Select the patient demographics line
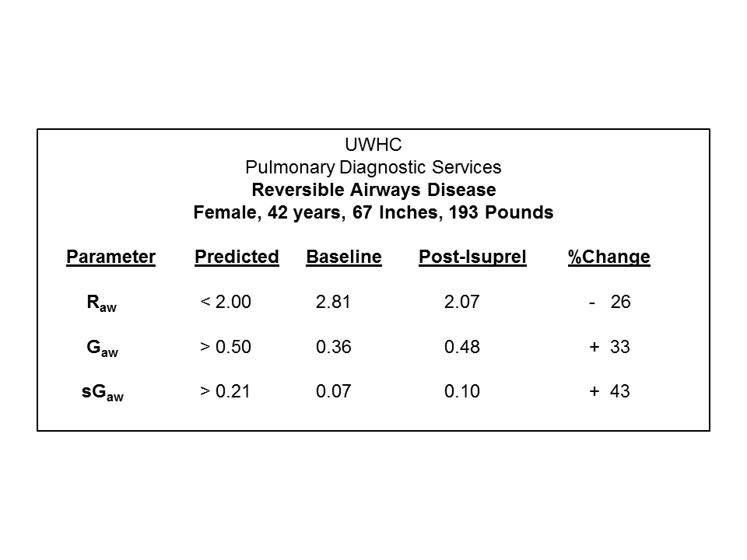 point(373,212)
